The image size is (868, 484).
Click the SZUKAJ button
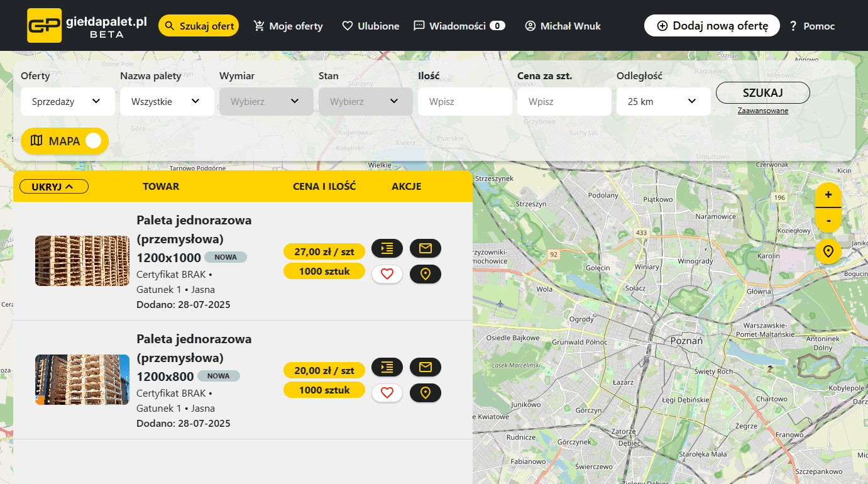click(x=763, y=92)
